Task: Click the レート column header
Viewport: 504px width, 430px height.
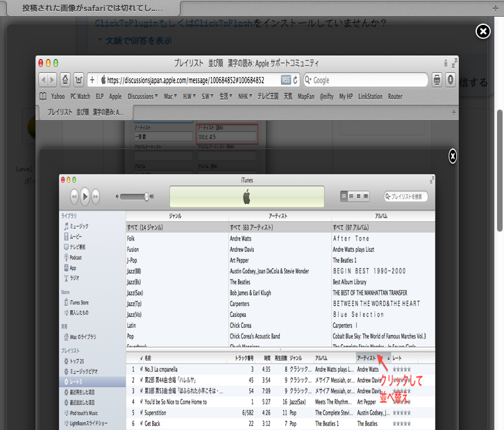Action: coord(396,358)
